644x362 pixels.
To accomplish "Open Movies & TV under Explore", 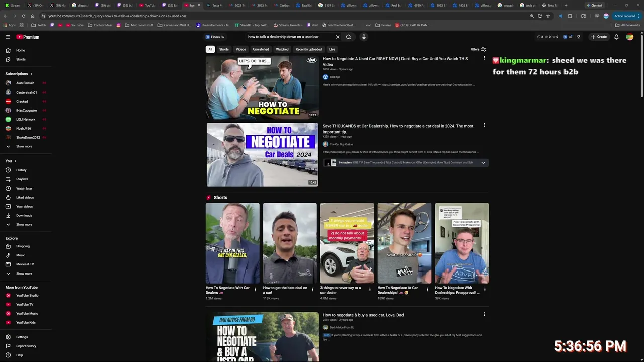I will (x=25, y=264).
